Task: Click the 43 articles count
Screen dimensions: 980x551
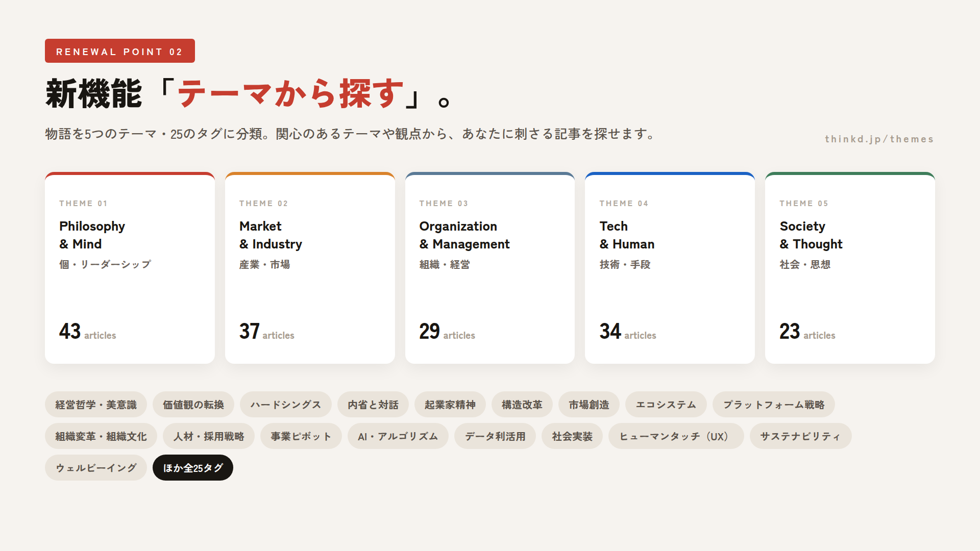Action: [88, 332]
